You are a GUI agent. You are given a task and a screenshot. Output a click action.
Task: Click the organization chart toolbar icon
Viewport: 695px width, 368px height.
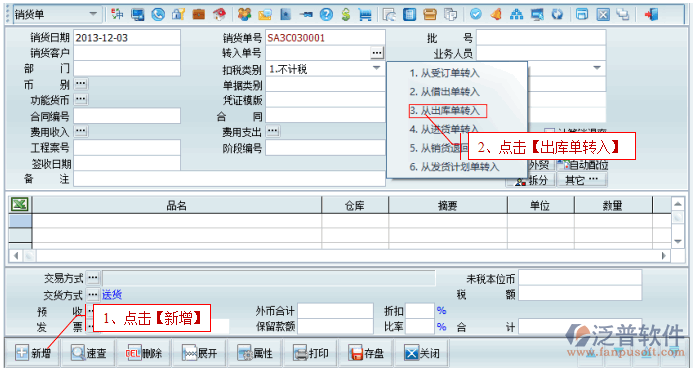516,15
